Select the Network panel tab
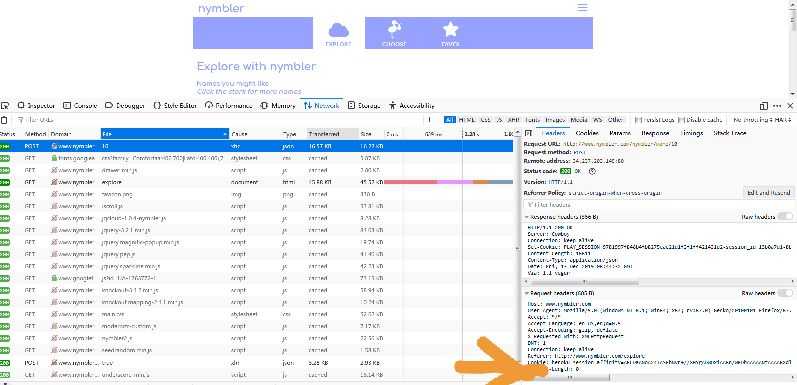This screenshot has height=385, width=797. point(321,106)
